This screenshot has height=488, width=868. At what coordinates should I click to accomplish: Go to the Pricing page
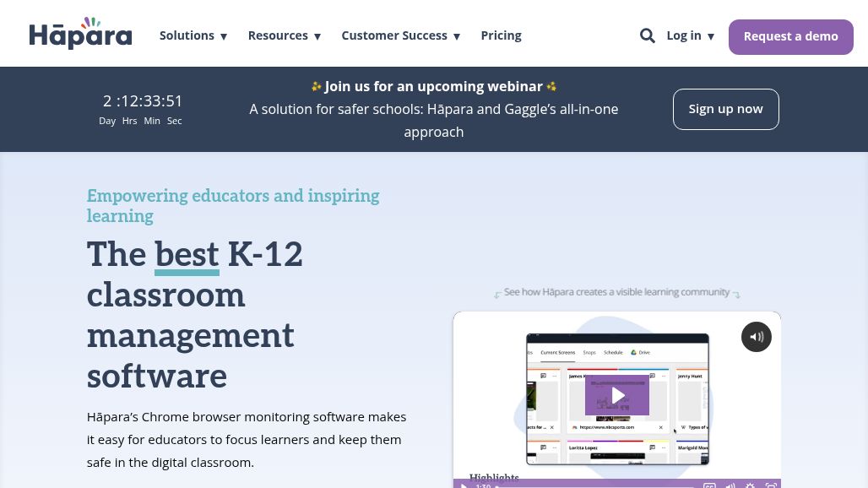[501, 36]
